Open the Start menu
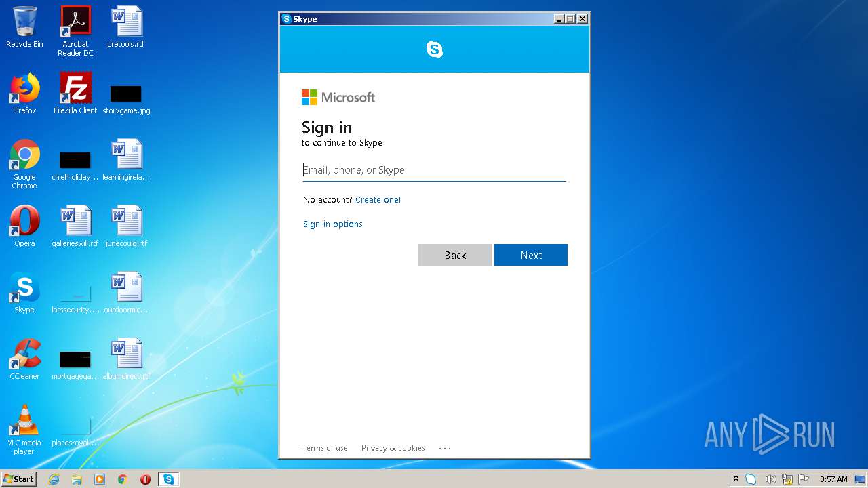Viewport: 868px width, 488px height. point(18,479)
